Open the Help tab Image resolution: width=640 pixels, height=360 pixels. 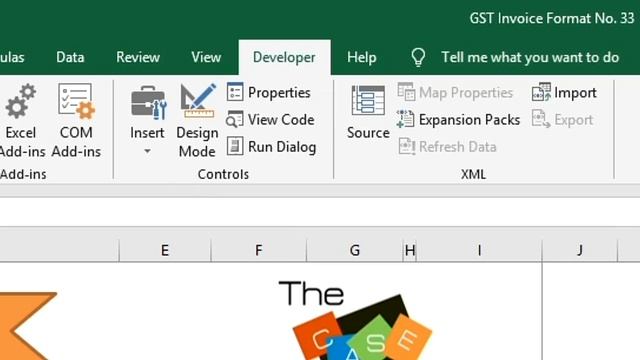[x=362, y=57]
